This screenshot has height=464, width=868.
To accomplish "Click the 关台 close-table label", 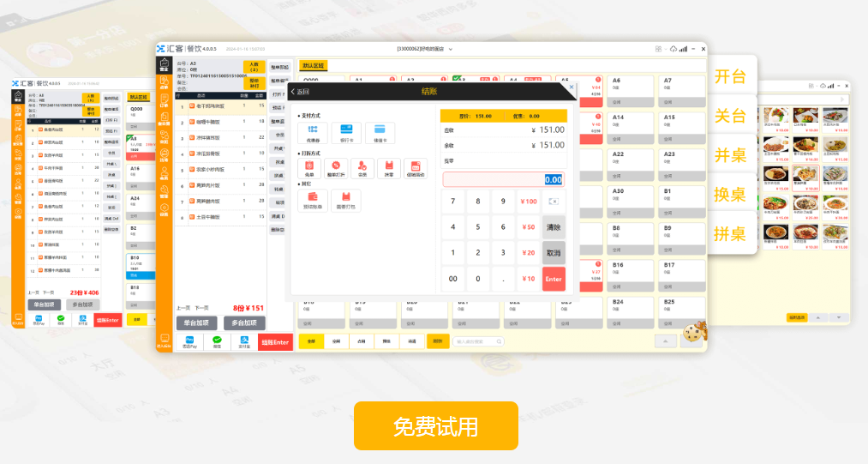I will pyautogui.click(x=730, y=116).
